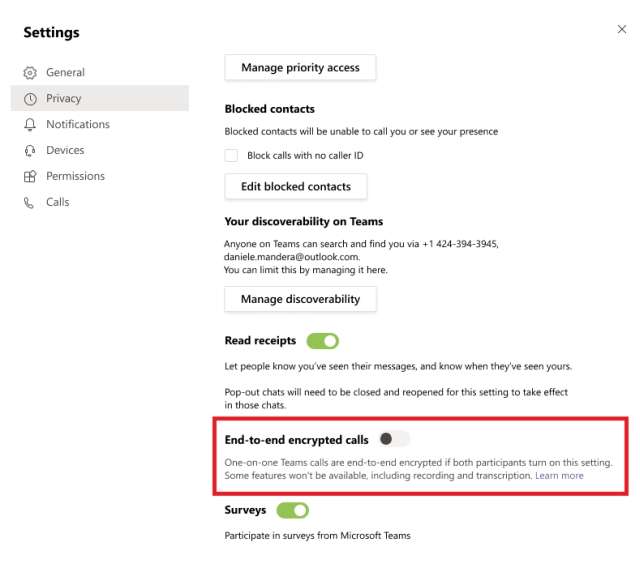Click the Devices headset icon
The height and width of the screenshot is (581, 640).
[x=29, y=151]
